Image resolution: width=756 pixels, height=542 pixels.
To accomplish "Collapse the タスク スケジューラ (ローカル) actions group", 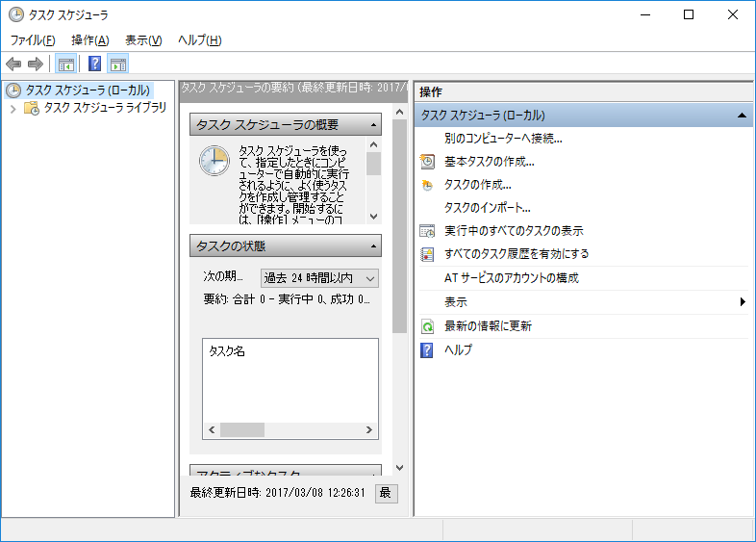I will coord(742,116).
